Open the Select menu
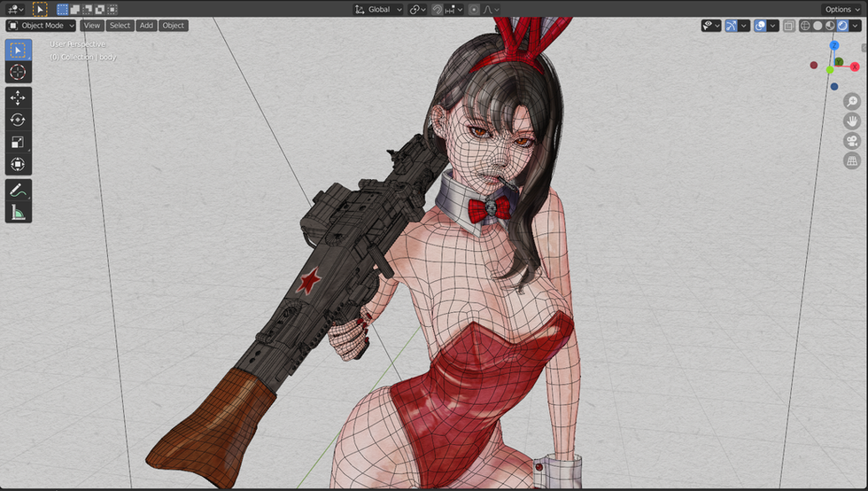The height and width of the screenshot is (491, 868). (x=120, y=26)
